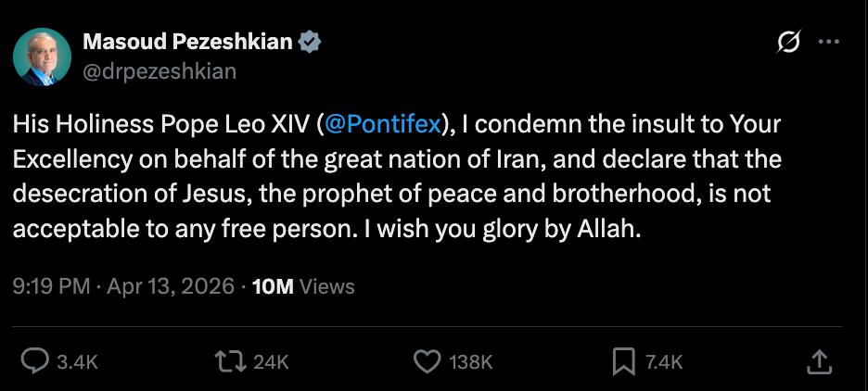Click the 24K reposts count
This screenshot has width=868, height=391.
271,362
